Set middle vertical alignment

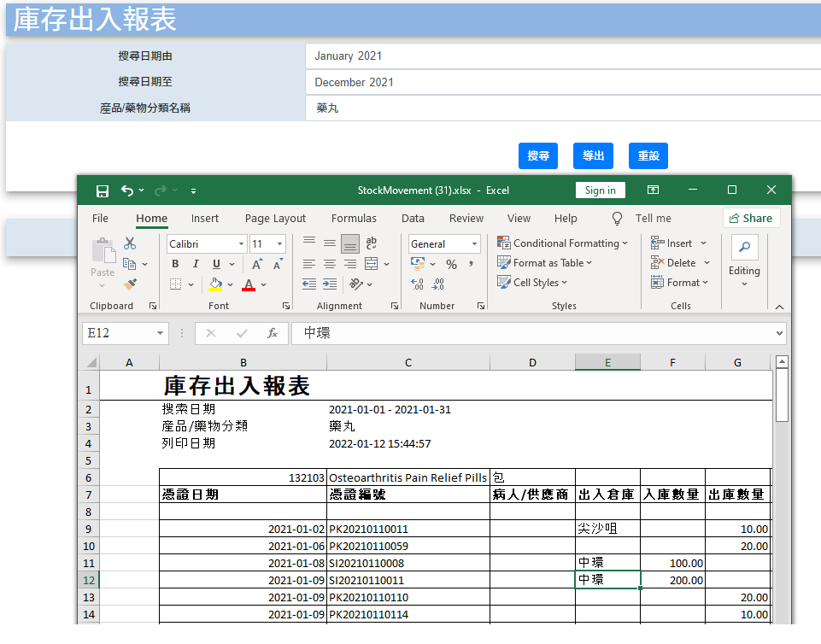pyautogui.click(x=330, y=243)
